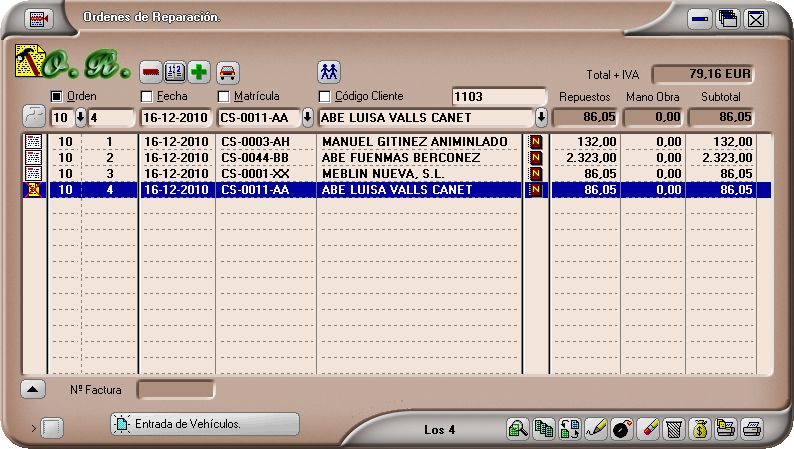Click the printer icon at bottom right
This screenshot has width=794, height=449.
click(752, 429)
